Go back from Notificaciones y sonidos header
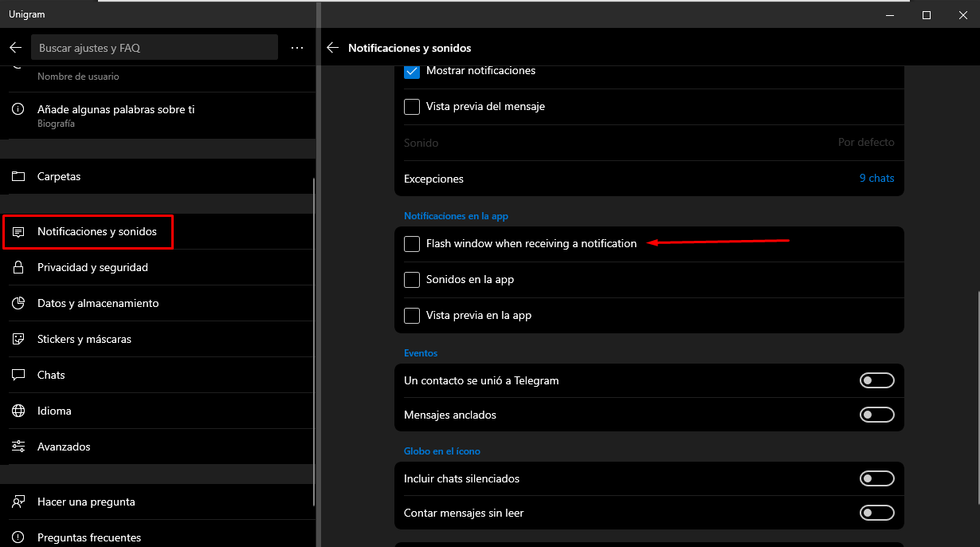This screenshot has width=980, height=547. pos(333,48)
